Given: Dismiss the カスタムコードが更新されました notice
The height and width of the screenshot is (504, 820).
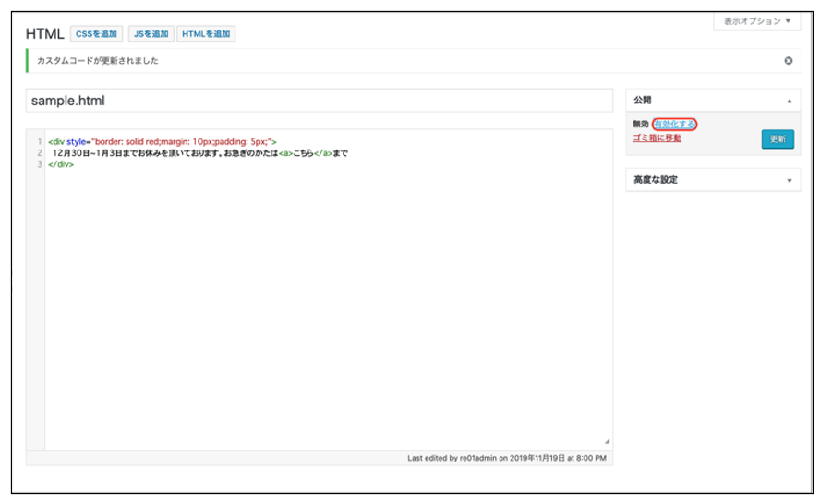Looking at the screenshot, I should [x=788, y=61].
